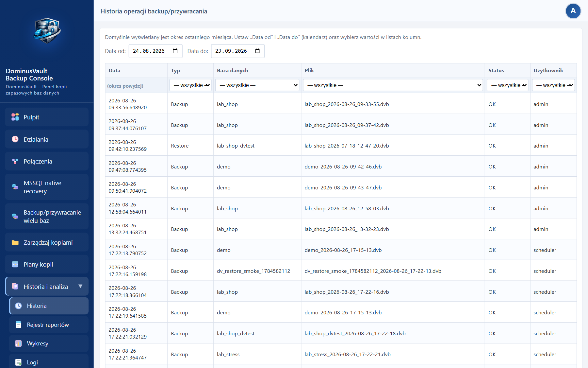The image size is (588, 368).
Task: Click the Plany kopii icon
Action: tap(15, 264)
